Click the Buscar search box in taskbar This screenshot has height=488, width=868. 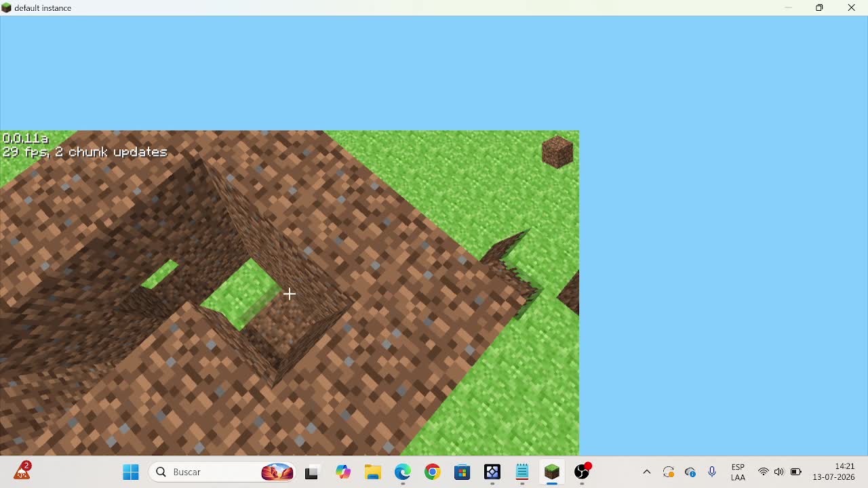tap(223, 472)
